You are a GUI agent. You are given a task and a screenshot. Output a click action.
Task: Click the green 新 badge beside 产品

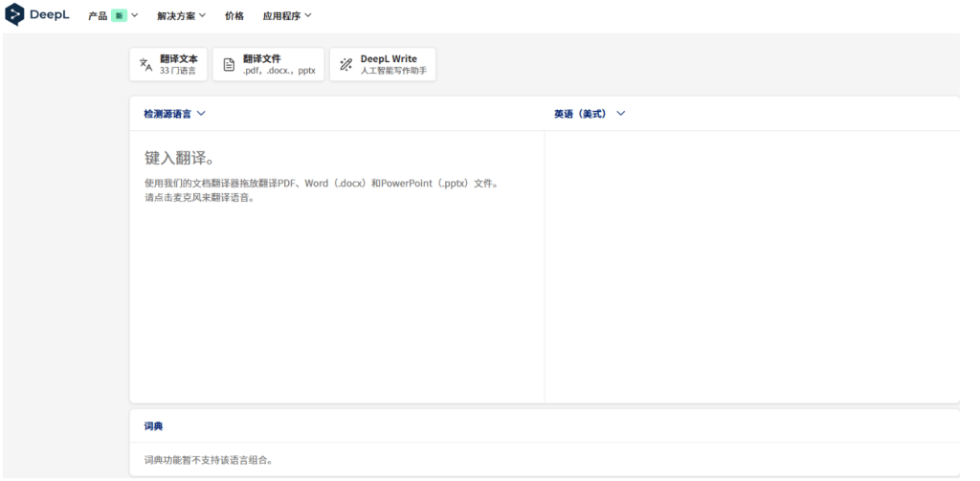[x=119, y=16]
